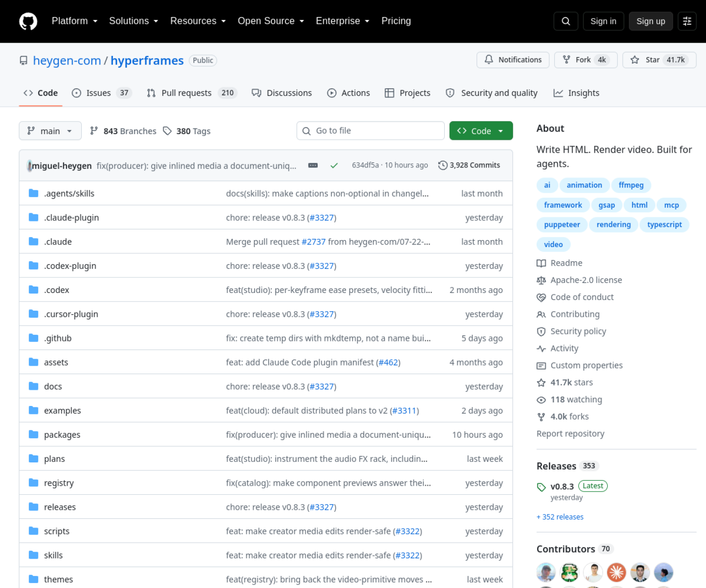Image resolution: width=706 pixels, height=588 pixels.
Task: Expand the commit message ellipsis icon
Action: coord(313,165)
